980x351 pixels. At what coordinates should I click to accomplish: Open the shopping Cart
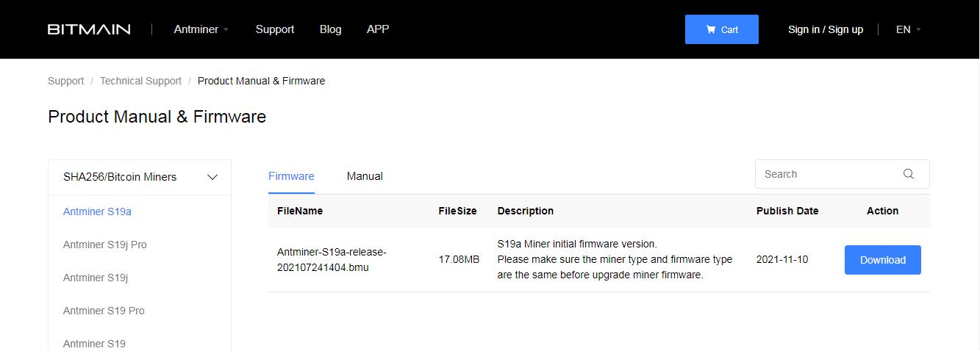(x=722, y=29)
